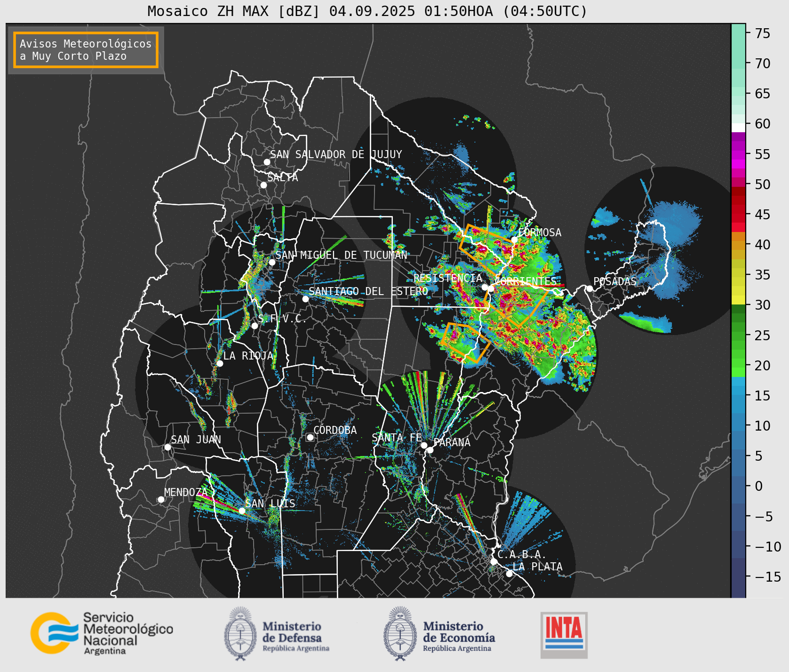789x672 pixels.
Task: Click the San Luis city marker dot
Action: point(242,511)
